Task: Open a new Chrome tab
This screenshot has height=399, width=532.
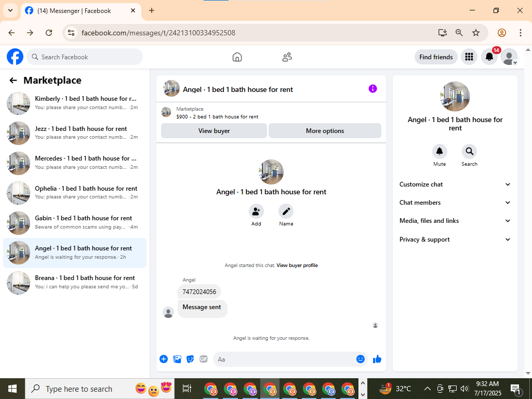Action: pos(152,10)
